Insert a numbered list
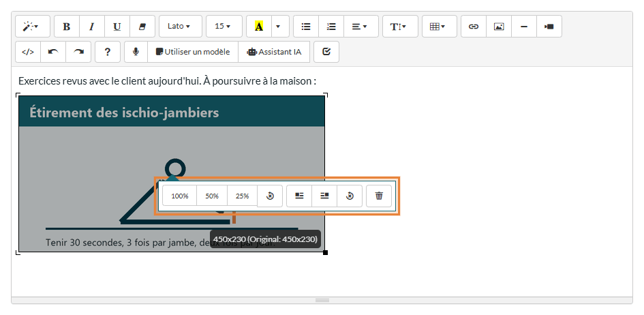This screenshot has width=644, height=315. pyautogui.click(x=331, y=27)
